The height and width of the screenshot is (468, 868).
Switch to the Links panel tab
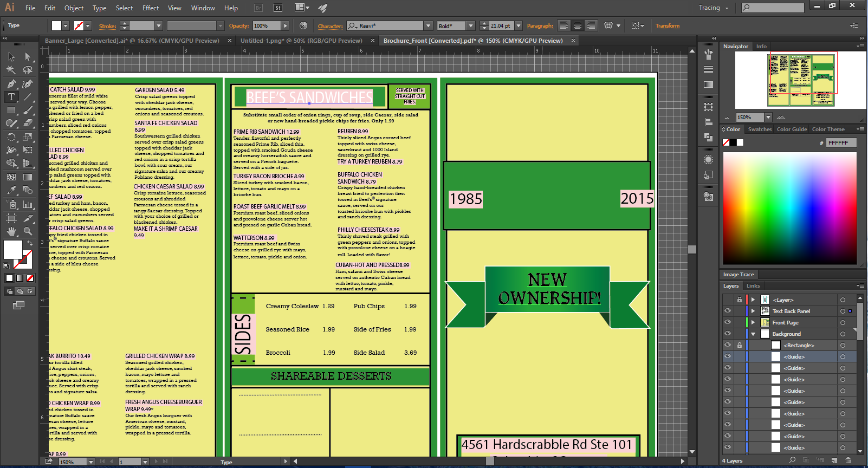click(x=753, y=286)
